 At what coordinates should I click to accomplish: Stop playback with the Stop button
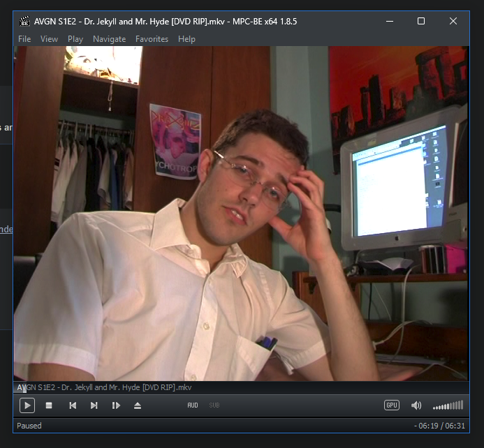49,405
